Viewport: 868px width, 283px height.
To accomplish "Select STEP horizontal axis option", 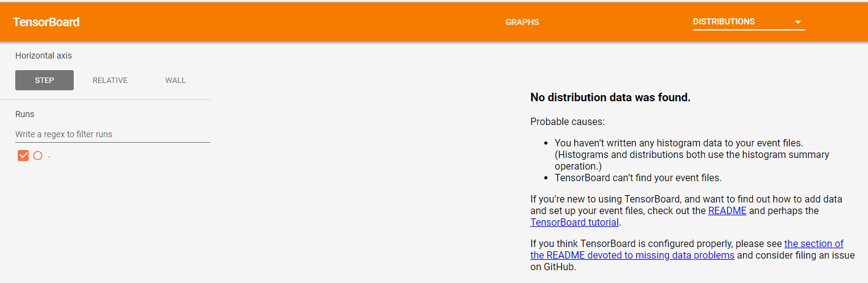I will coord(44,80).
